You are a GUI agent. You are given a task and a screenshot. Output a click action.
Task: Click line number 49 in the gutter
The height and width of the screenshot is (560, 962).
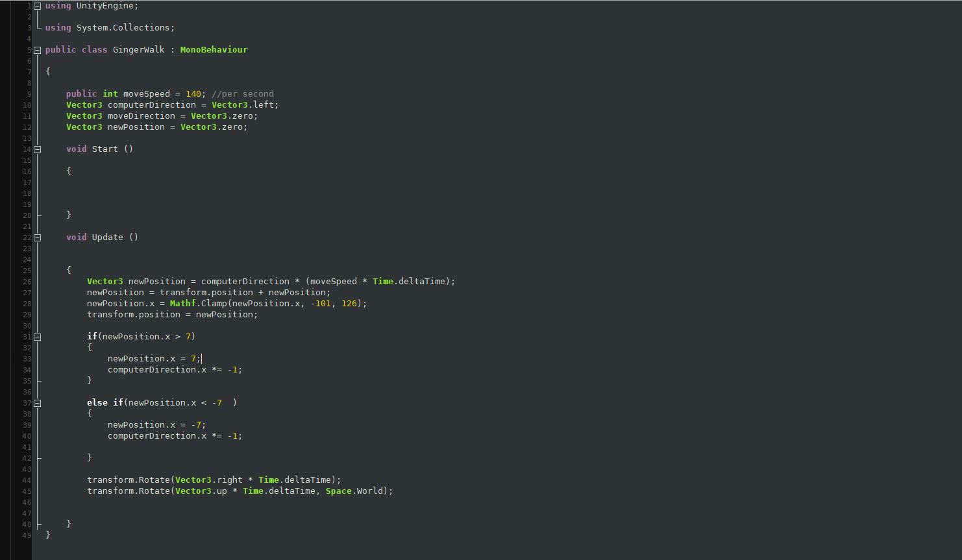tap(27, 535)
